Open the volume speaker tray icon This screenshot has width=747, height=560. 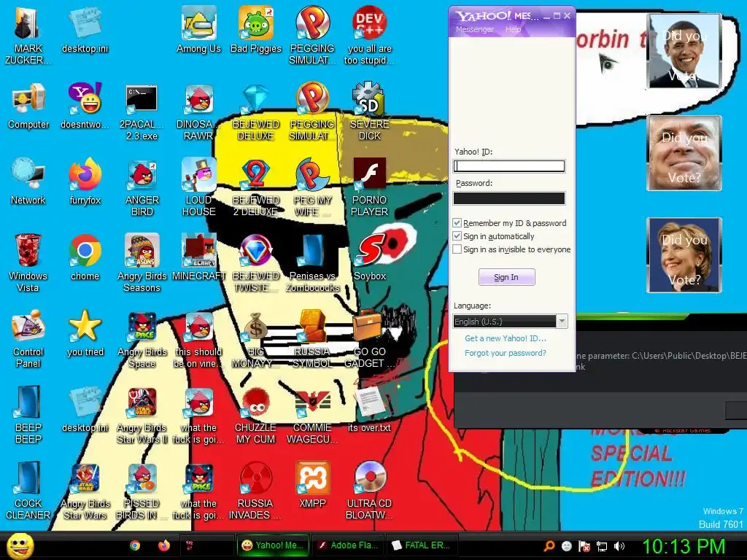click(619, 546)
